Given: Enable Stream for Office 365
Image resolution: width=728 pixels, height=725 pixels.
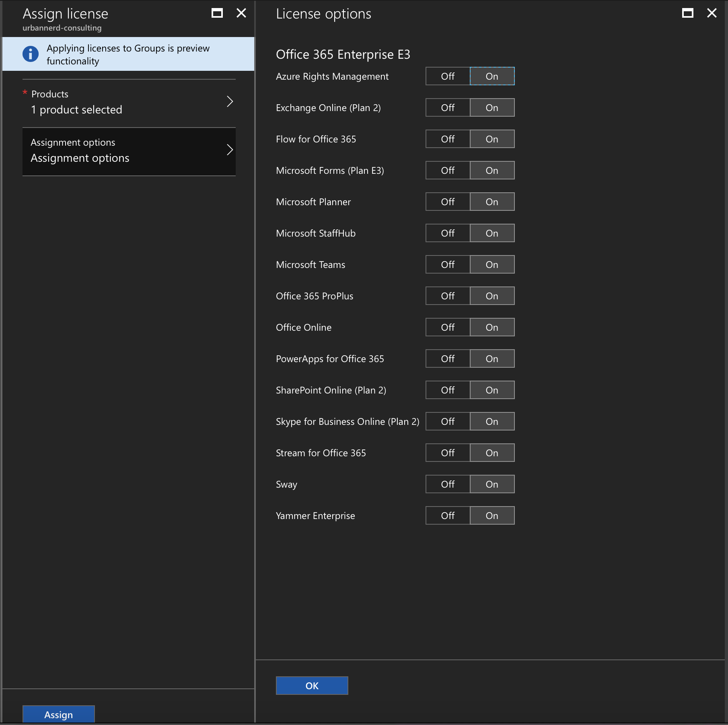Looking at the screenshot, I should (492, 453).
